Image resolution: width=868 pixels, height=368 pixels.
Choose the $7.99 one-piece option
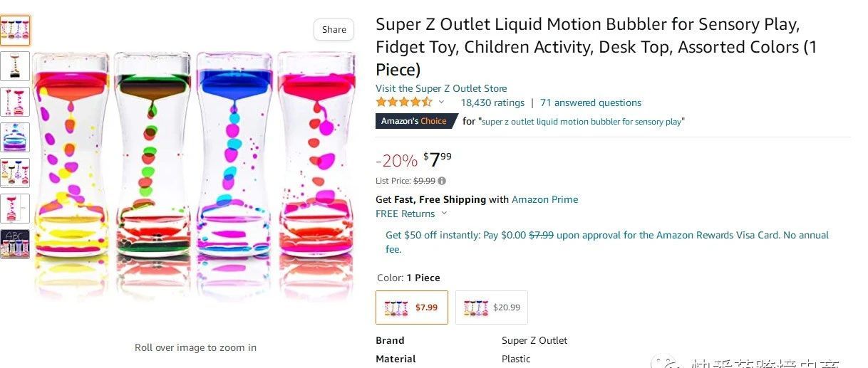click(412, 307)
